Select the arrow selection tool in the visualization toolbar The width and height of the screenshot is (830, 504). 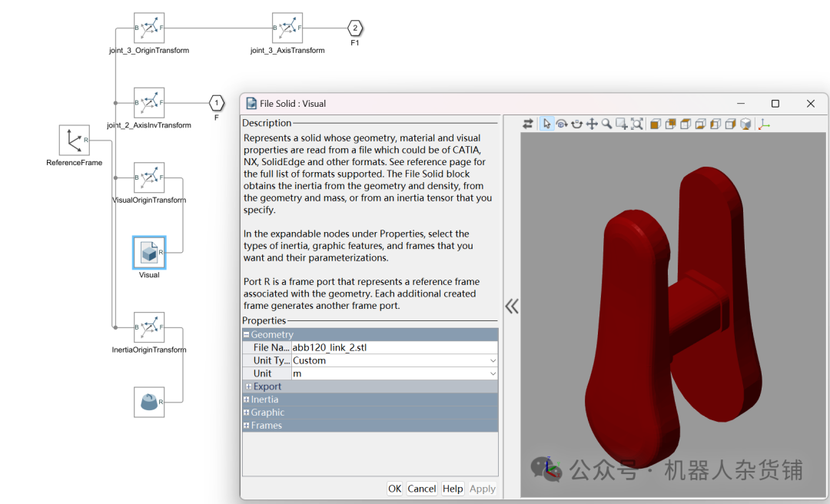547,124
